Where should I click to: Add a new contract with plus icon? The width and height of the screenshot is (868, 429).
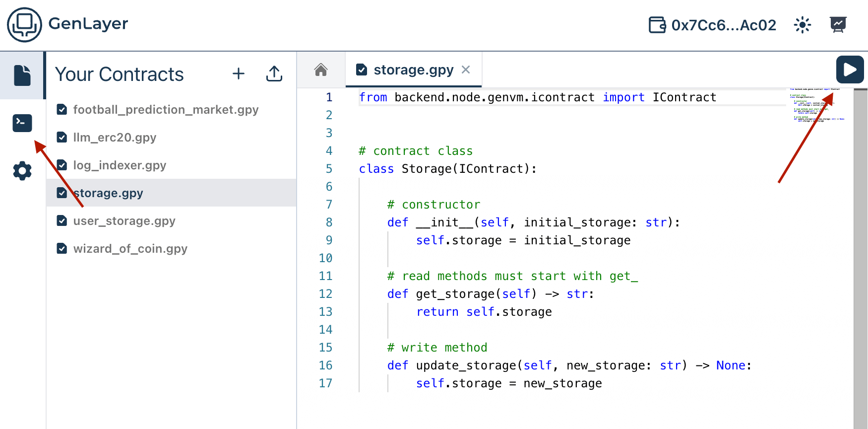[239, 74]
